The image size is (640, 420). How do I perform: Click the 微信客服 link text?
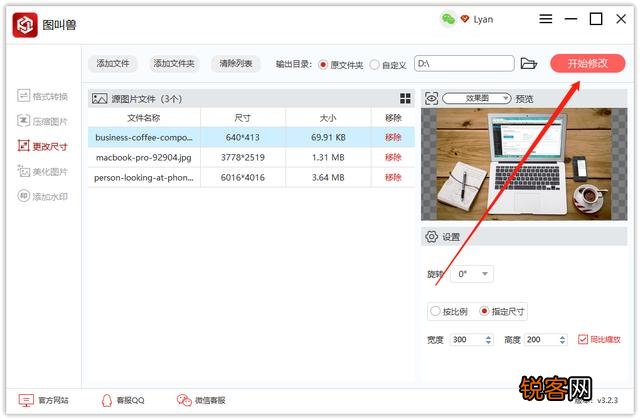coord(210,400)
